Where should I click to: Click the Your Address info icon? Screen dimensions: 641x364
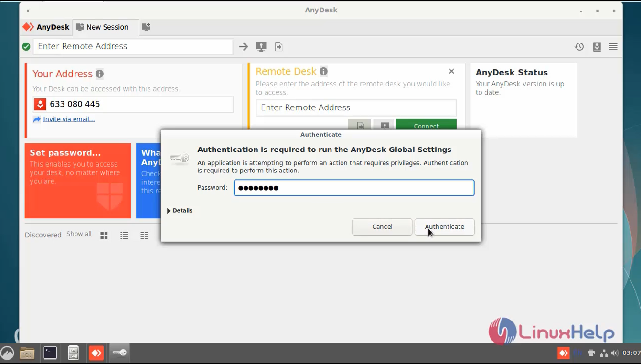pyautogui.click(x=99, y=74)
